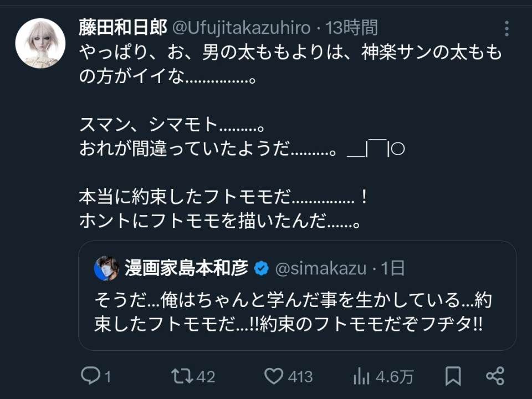Click the 42 reposts count
Image resolution: width=532 pixels, height=399 pixels.
[x=206, y=377]
